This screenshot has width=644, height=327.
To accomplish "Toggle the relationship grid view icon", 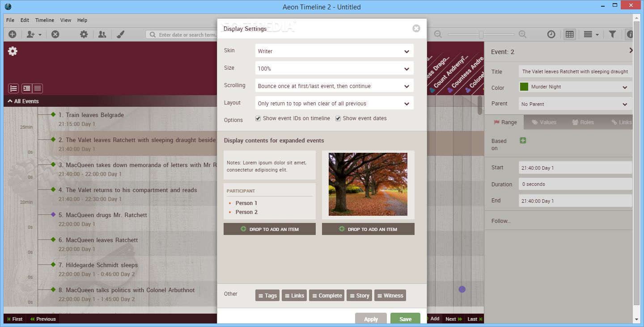I will 569,34.
